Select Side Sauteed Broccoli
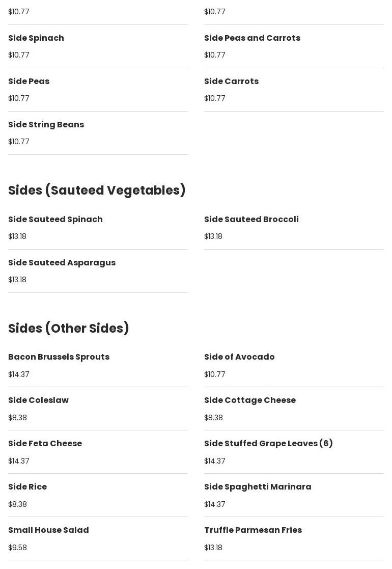 coord(251,220)
